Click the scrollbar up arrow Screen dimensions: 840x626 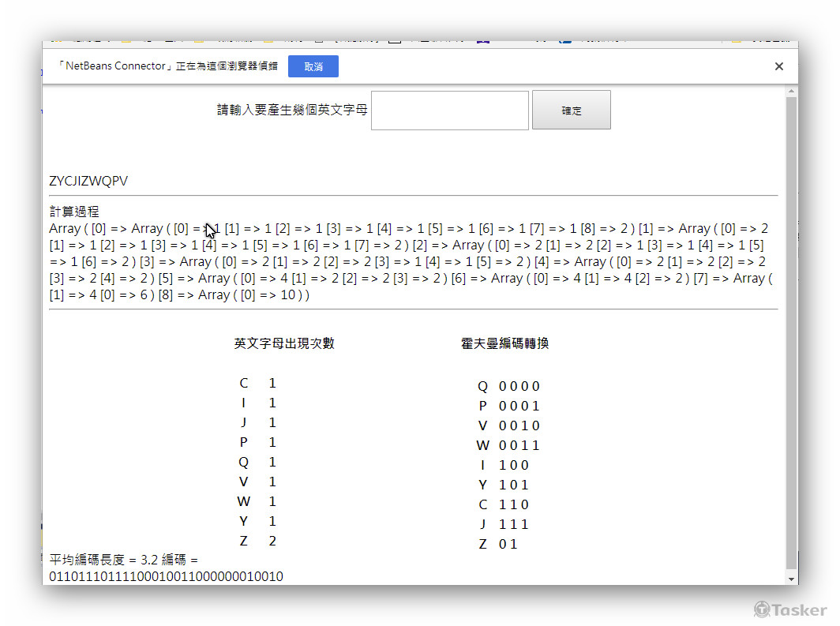pyautogui.click(x=791, y=92)
